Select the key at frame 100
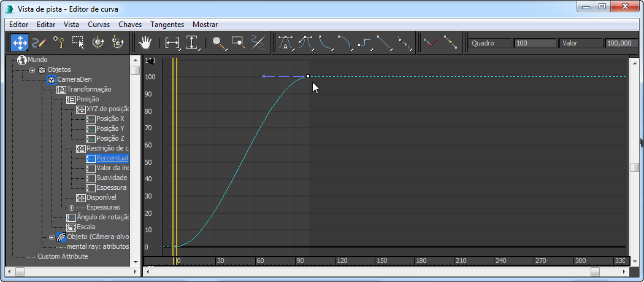Viewport: 644px width, 282px height. pos(308,76)
